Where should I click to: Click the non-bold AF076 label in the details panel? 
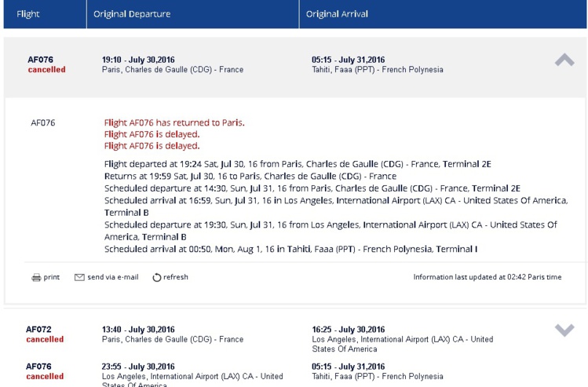click(x=43, y=122)
